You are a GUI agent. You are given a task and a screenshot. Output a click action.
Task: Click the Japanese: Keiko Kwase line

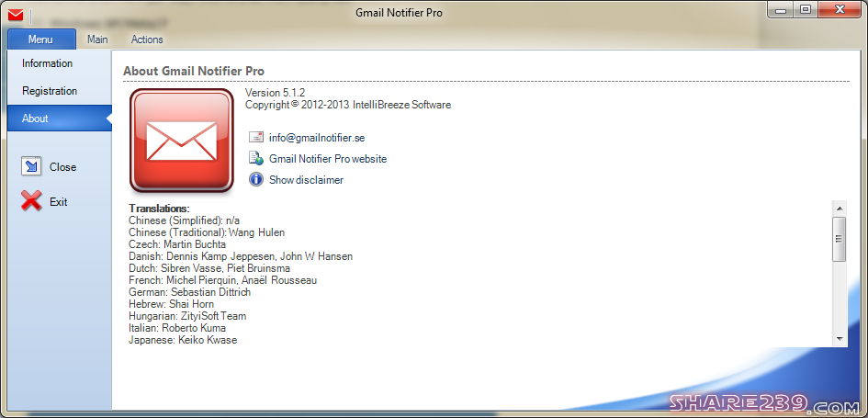tap(183, 340)
